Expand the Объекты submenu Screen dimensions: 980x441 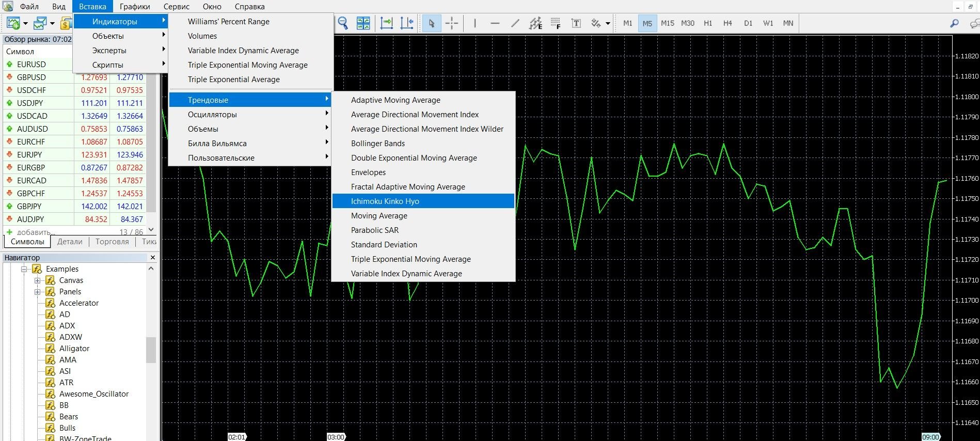pos(121,36)
